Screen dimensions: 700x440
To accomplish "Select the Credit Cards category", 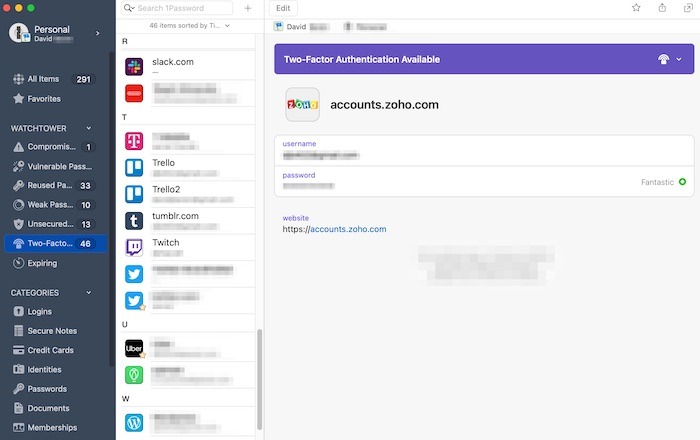I will click(20, 350).
